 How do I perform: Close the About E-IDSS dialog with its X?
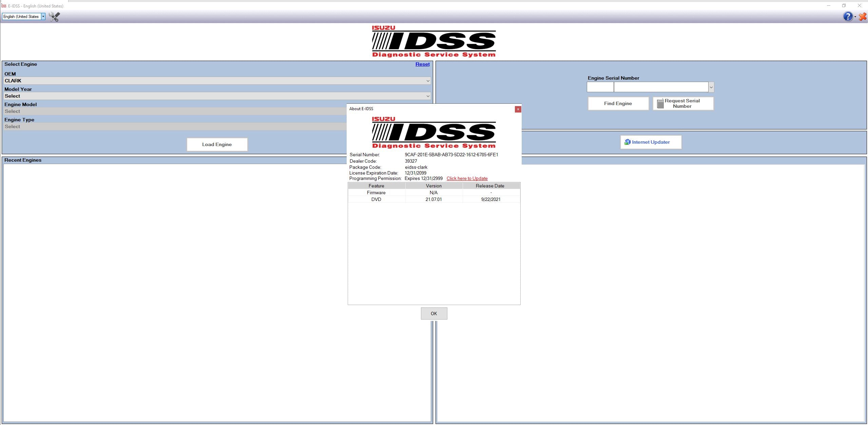point(518,109)
